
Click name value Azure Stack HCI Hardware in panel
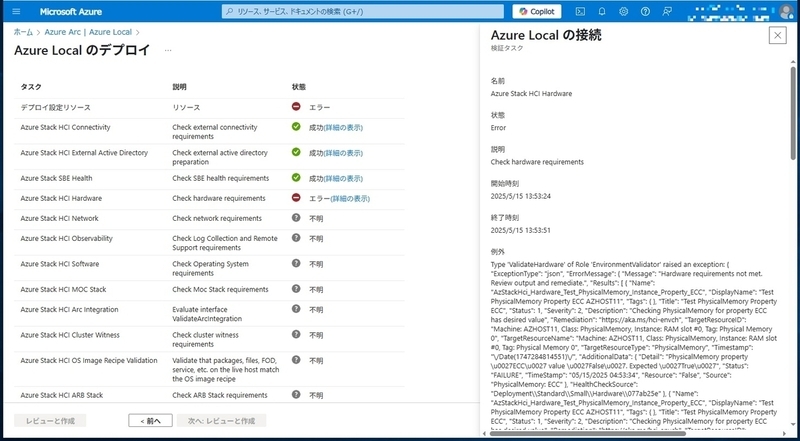[531, 93]
